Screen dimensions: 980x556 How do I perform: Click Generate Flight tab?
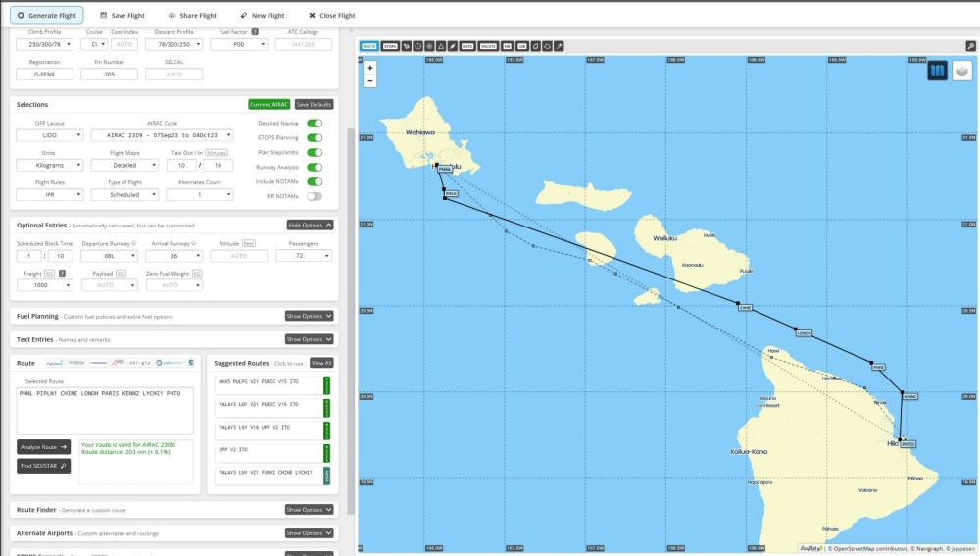pos(47,15)
